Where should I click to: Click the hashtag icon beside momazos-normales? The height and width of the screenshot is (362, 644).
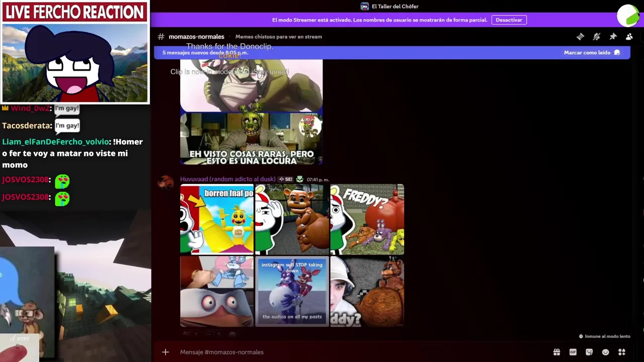pos(161,37)
